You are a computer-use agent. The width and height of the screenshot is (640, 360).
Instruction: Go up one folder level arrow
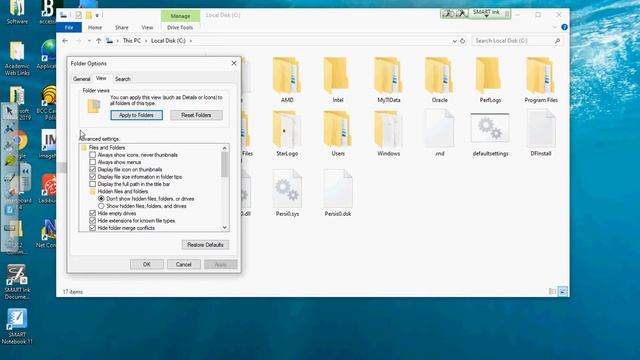[x=98, y=41]
